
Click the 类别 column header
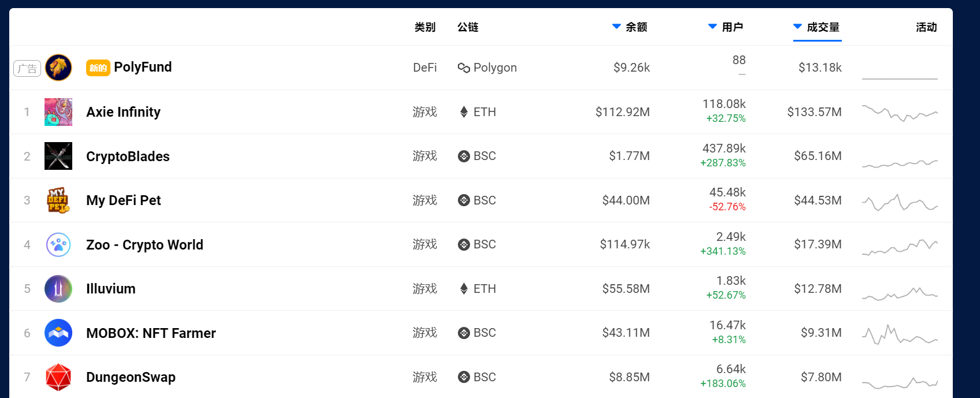pos(425,27)
